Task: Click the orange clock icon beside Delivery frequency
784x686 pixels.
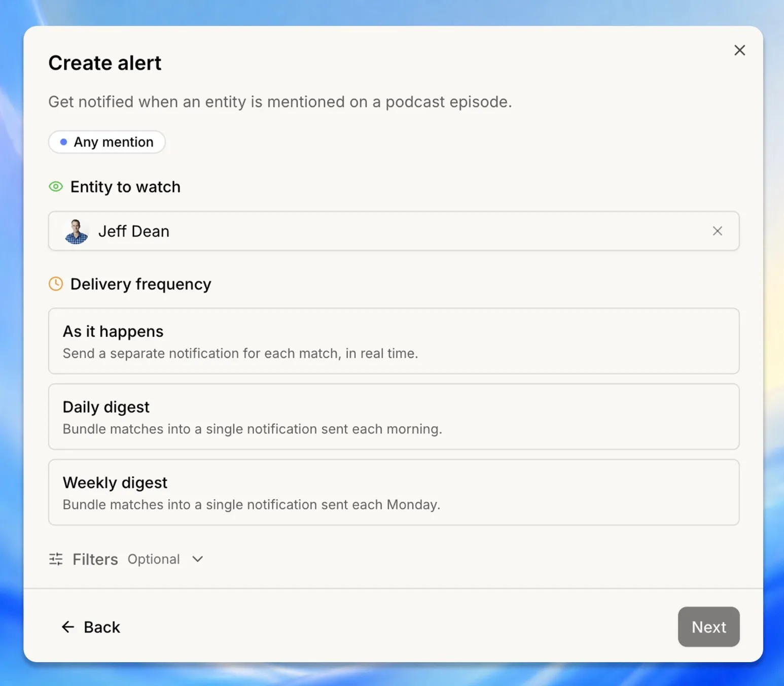Action: pyautogui.click(x=56, y=284)
